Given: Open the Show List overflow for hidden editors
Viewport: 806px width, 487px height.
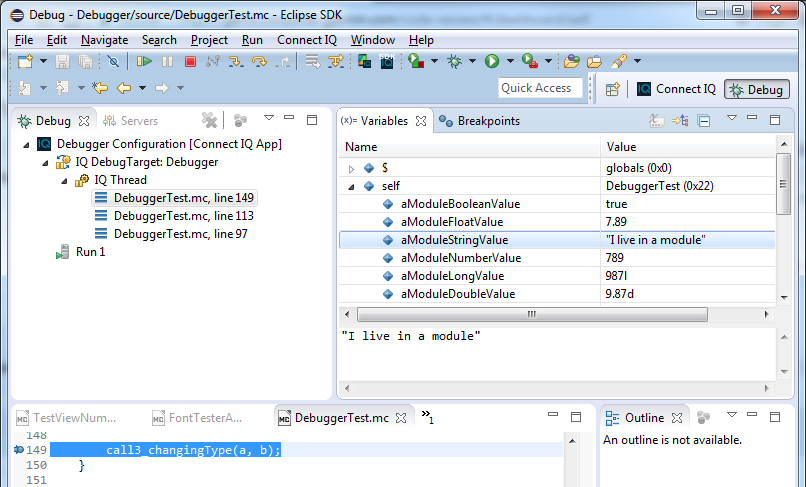Looking at the screenshot, I should pos(427,417).
